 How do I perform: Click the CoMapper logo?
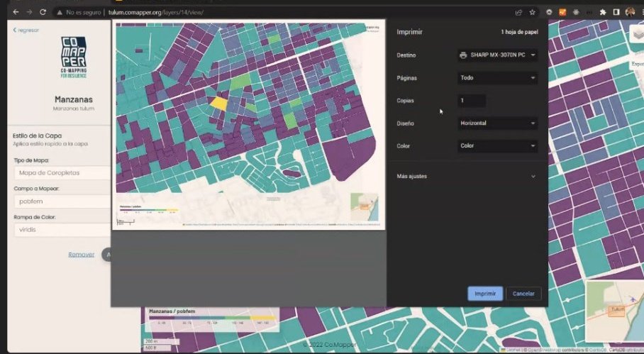click(74, 57)
